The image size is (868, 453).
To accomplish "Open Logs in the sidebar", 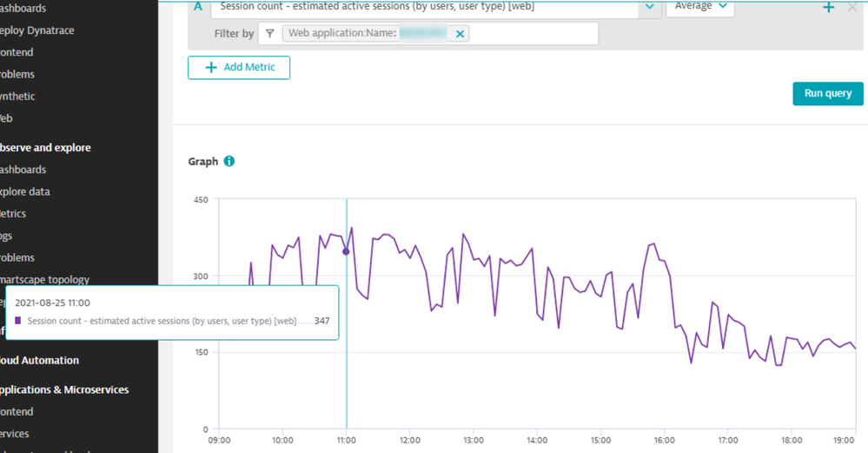I will pos(6,236).
